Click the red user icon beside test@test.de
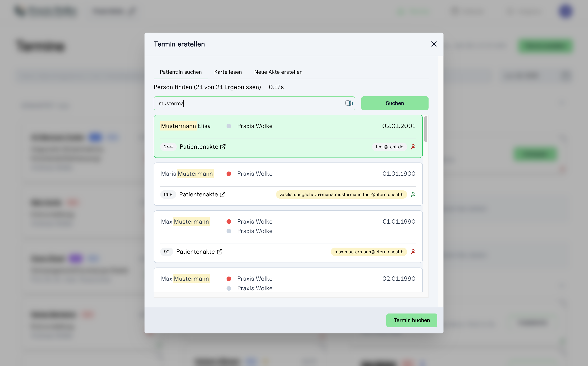The width and height of the screenshot is (588, 366). pyautogui.click(x=413, y=147)
